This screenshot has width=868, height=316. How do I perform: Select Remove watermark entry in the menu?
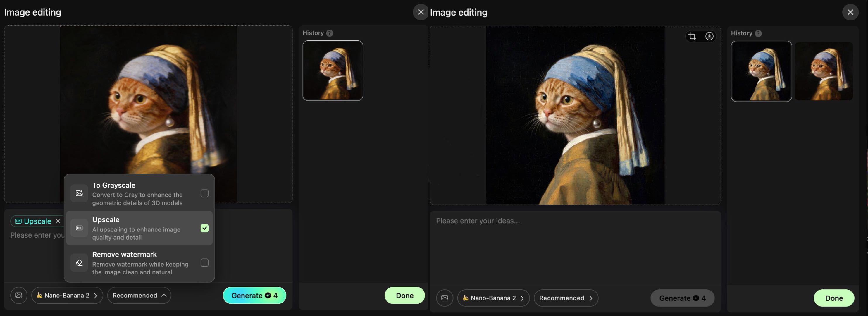click(135, 262)
